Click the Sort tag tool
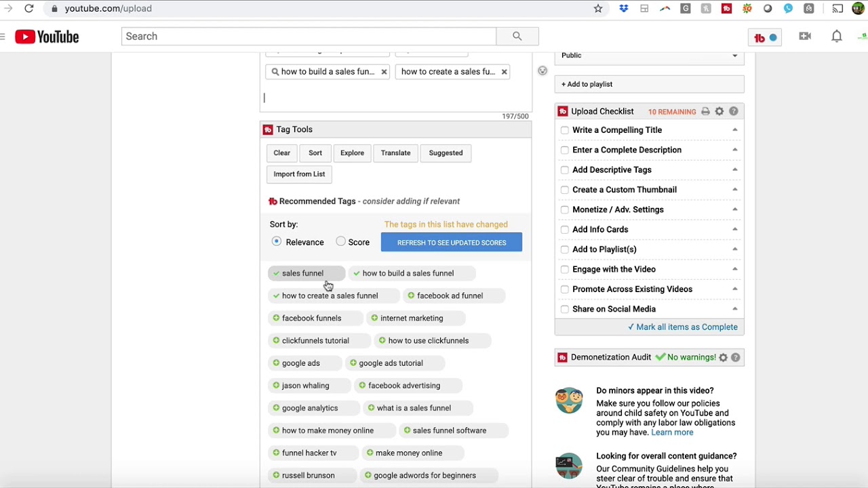Screen dimensions: 868x488 coord(315,153)
